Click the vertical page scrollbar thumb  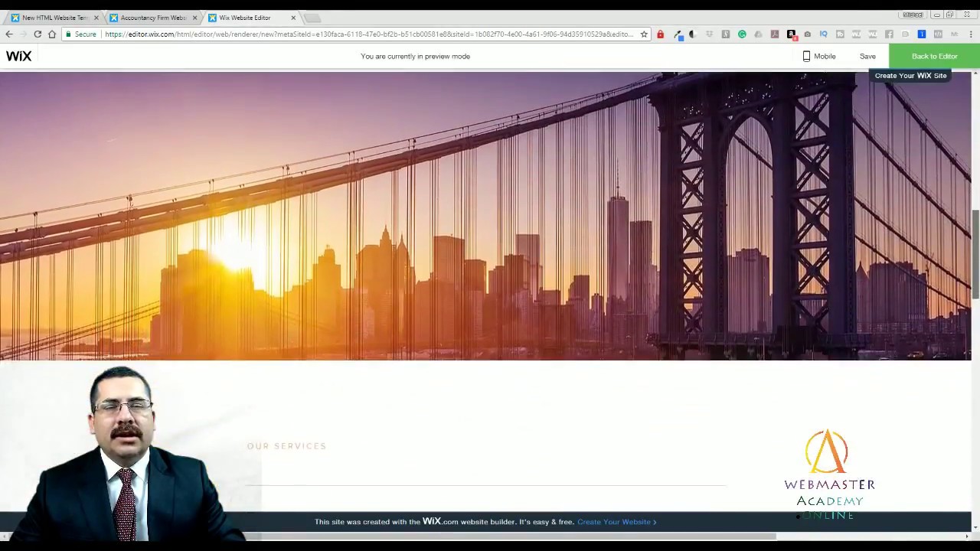pos(975,254)
